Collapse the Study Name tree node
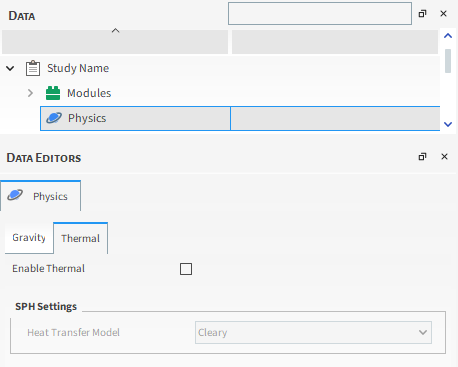This screenshot has height=367, width=458. click(10, 68)
